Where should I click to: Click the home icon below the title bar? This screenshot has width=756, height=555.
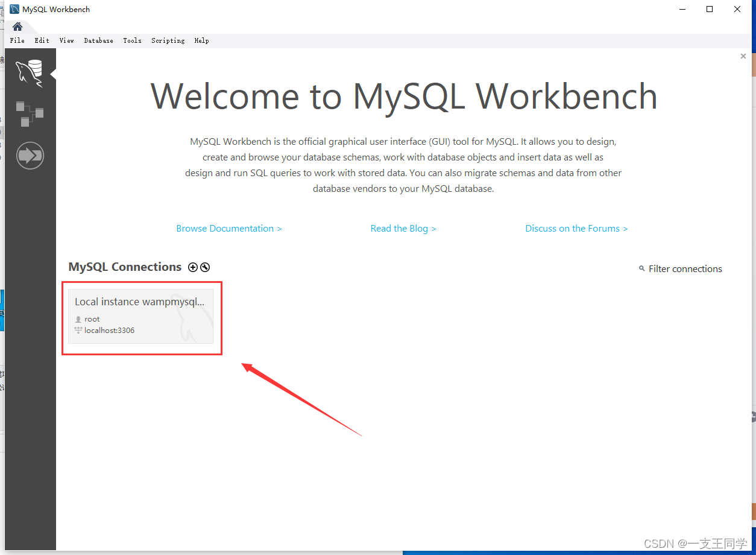tap(17, 27)
